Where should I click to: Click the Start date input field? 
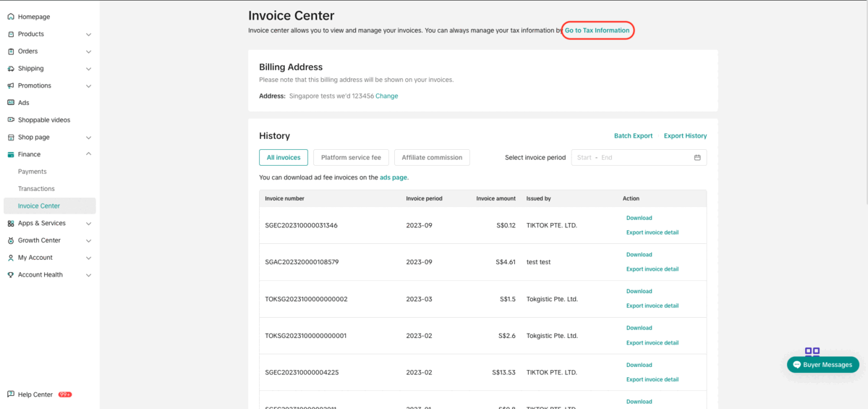coord(584,158)
